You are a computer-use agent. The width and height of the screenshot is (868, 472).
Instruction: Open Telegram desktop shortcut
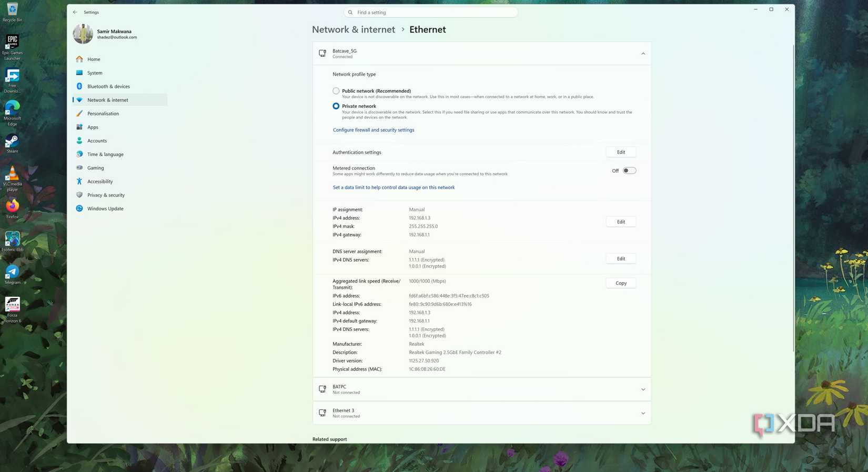(x=12, y=275)
